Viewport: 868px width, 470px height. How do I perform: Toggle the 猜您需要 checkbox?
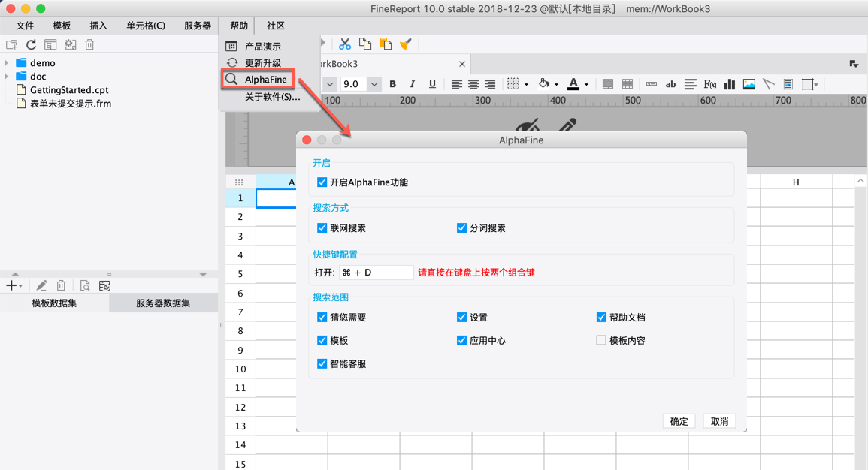[x=322, y=317]
